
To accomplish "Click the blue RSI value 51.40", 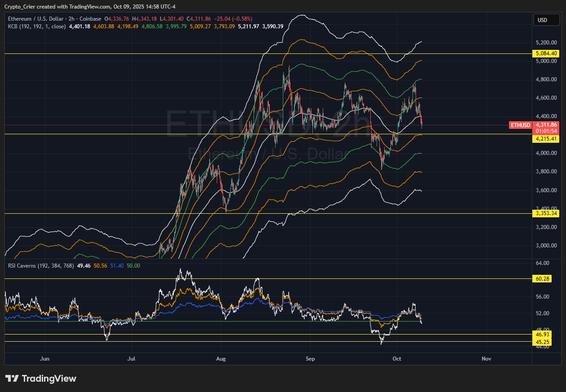I will 117,266.
